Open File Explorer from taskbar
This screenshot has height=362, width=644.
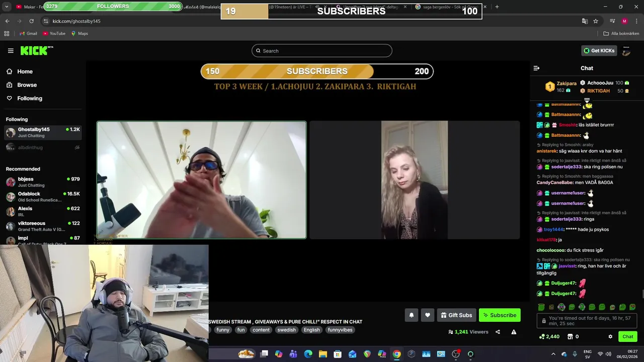click(323, 354)
